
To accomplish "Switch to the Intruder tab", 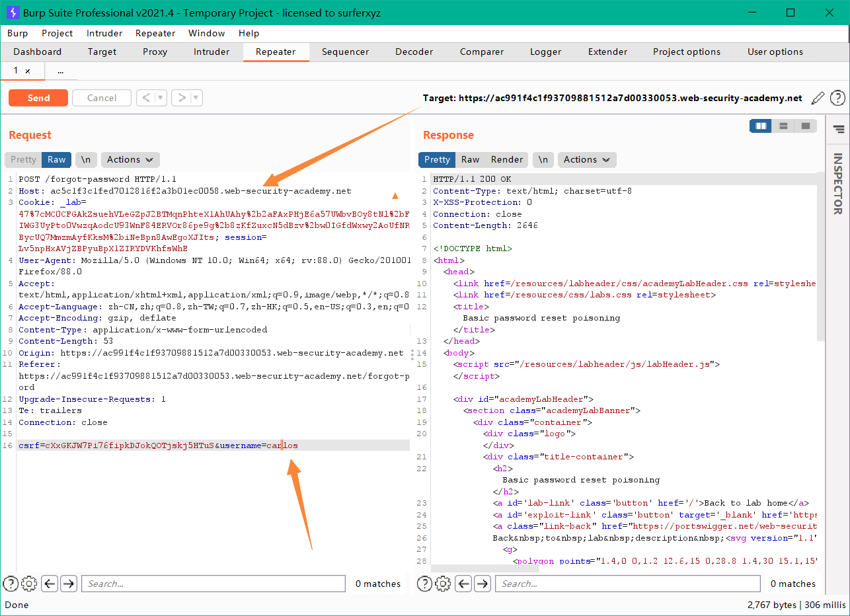I will click(212, 52).
